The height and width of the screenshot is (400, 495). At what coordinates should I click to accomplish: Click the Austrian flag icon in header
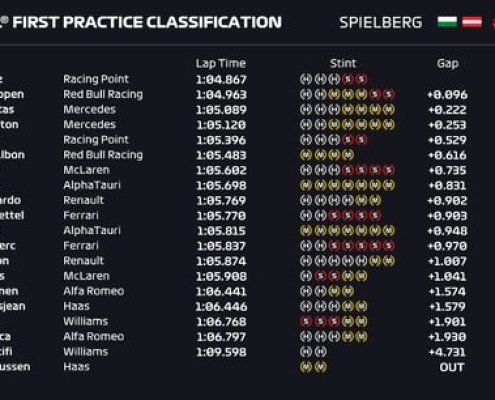coord(472,22)
